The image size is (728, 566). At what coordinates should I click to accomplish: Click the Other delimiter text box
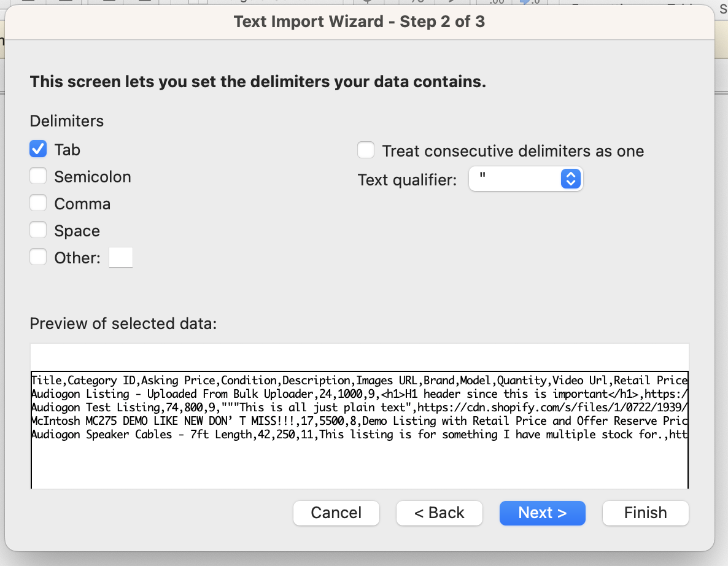(x=121, y=257)
